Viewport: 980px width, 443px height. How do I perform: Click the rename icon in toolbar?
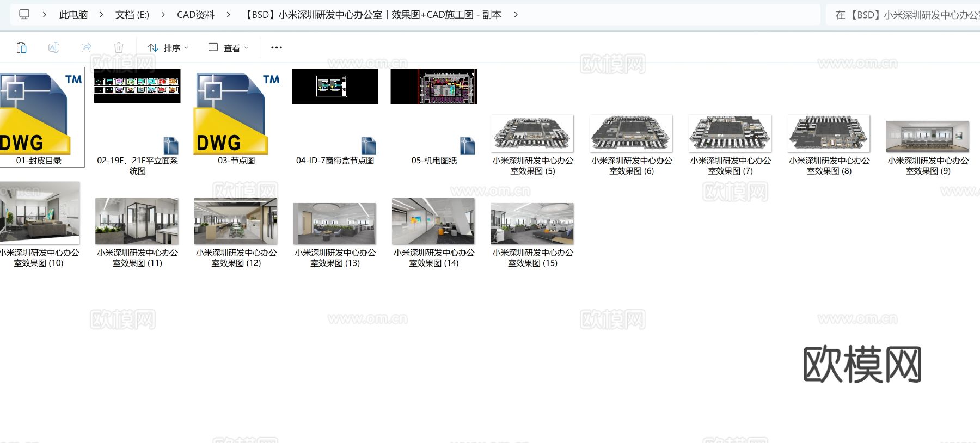(x=54, y=48)
